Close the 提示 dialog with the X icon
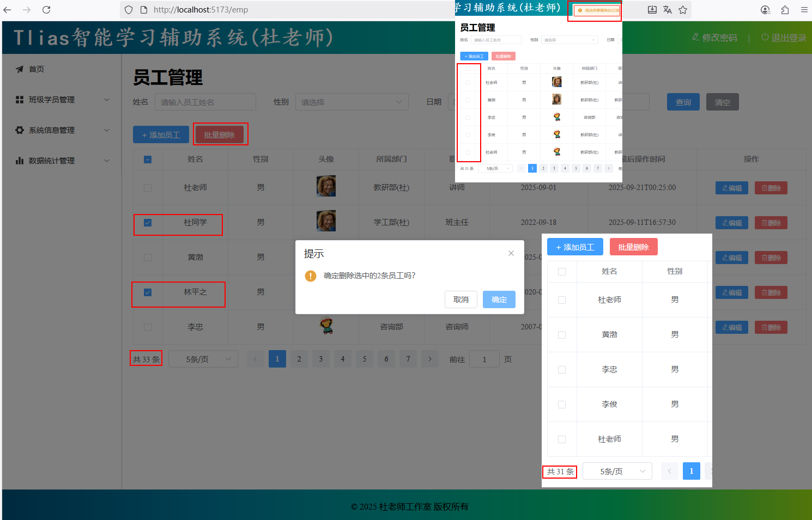 pyautogui.click(x=511, y=253)
